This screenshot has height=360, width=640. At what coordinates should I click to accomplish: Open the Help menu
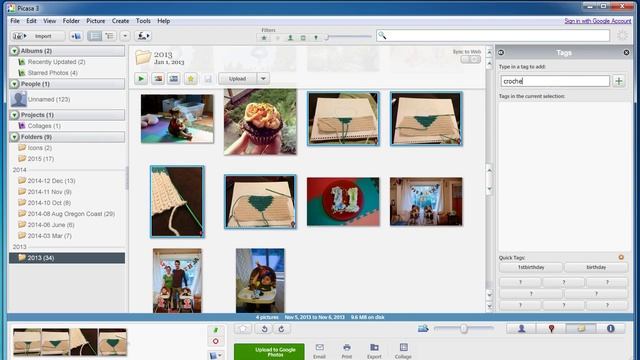[163, 21]
